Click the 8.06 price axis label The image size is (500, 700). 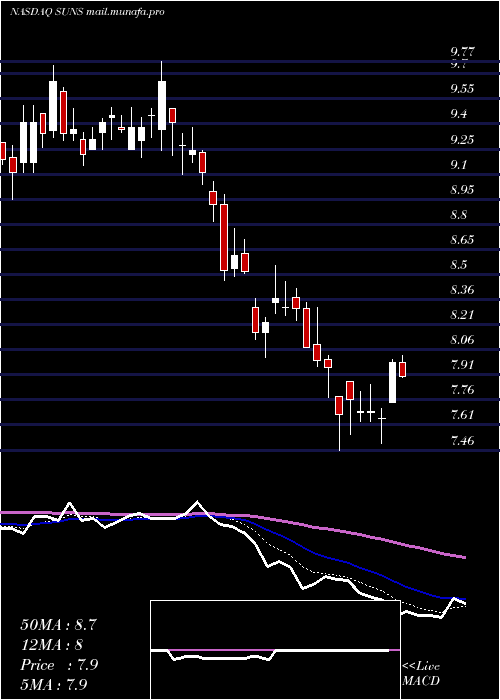462,340
